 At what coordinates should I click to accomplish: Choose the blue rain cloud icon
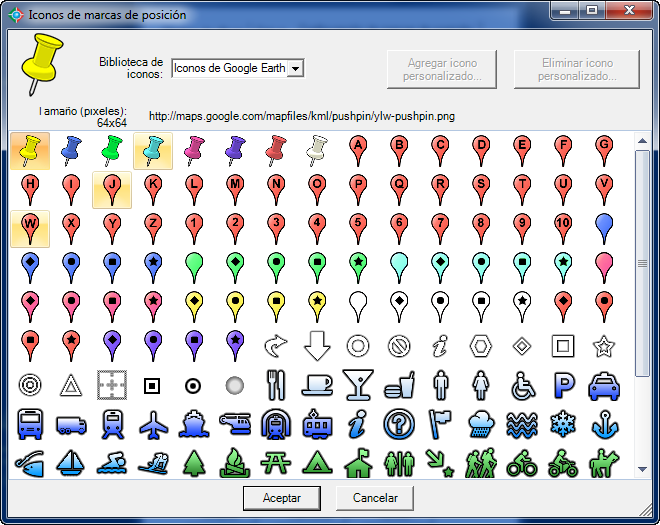click(x=481, y=424)
